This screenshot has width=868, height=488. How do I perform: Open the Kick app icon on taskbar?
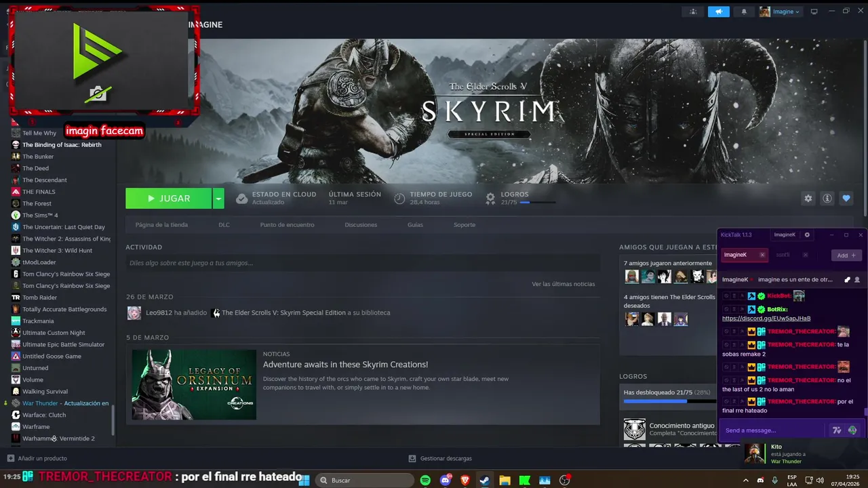(x=524, y=480)
